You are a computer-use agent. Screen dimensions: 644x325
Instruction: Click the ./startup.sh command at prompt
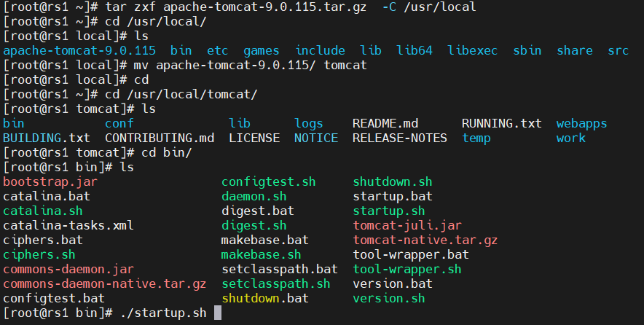pyautogui.click(x=163, y=313)
